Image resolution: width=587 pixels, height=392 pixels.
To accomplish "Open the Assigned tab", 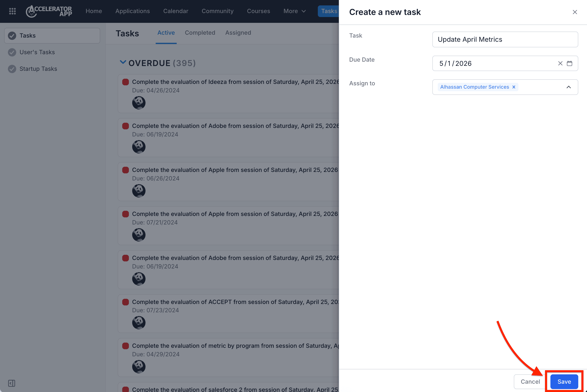I will [x=238, y=33].
